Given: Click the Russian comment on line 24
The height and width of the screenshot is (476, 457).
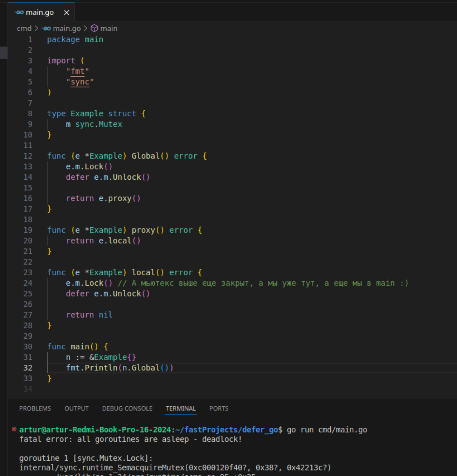Looking at the screenshot, I should (263, 283).
